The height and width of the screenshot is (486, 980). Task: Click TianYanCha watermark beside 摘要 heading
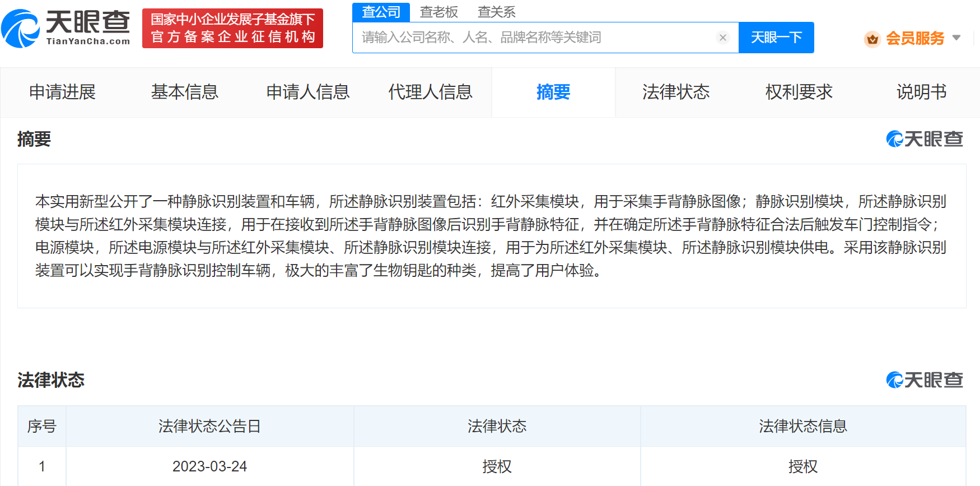924,139
